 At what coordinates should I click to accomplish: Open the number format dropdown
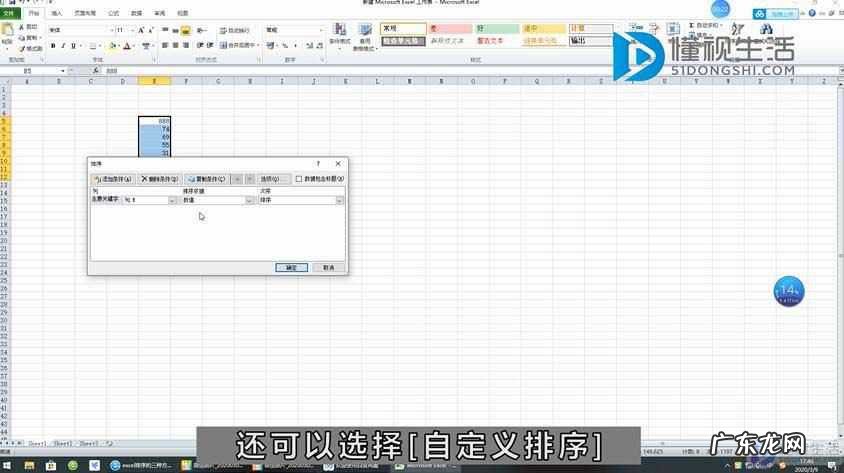point(322,30)
